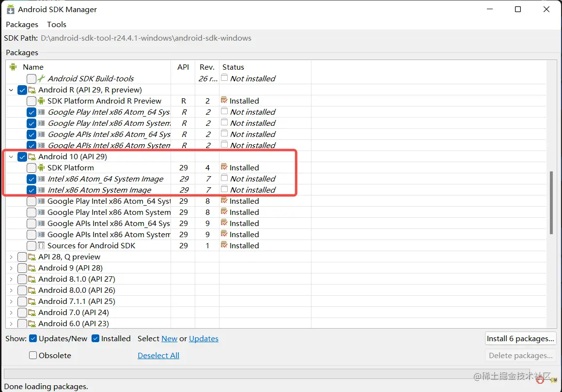Click the folder icon of Android 8.0.0 (API 26)
The image size is (562, 392).
(x=32, y=290)
